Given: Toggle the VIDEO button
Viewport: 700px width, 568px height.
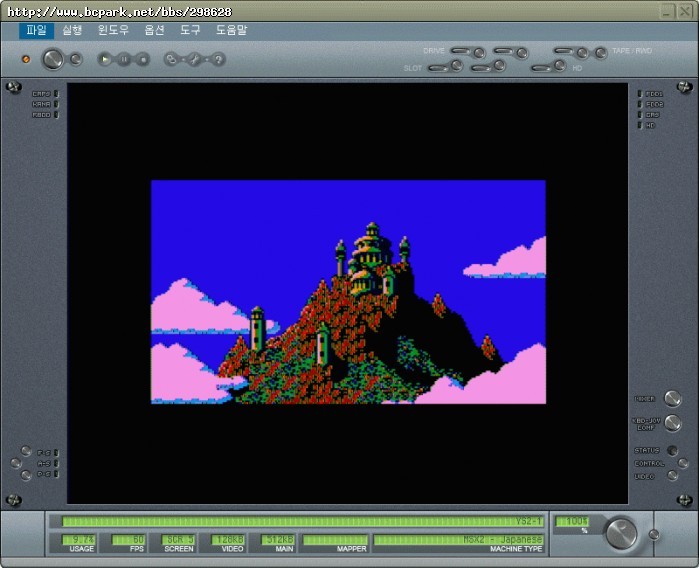Looking at the screenshot, I should (672, 476).
